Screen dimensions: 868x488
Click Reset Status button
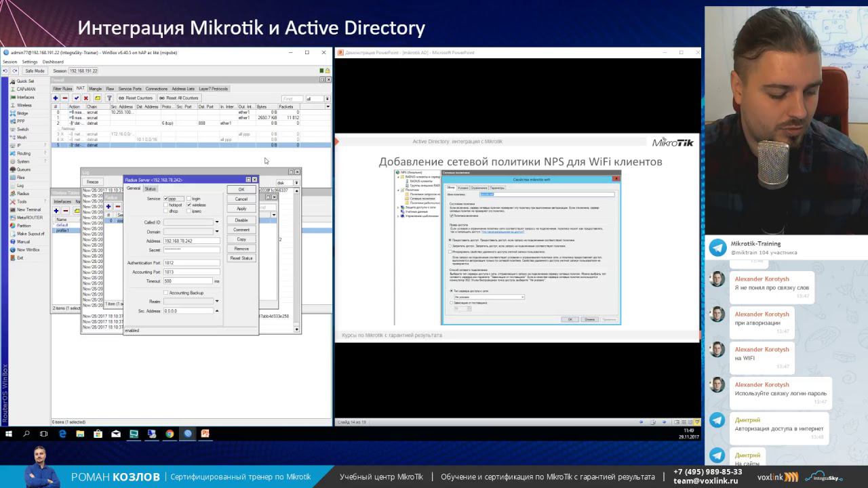[241, 258]
